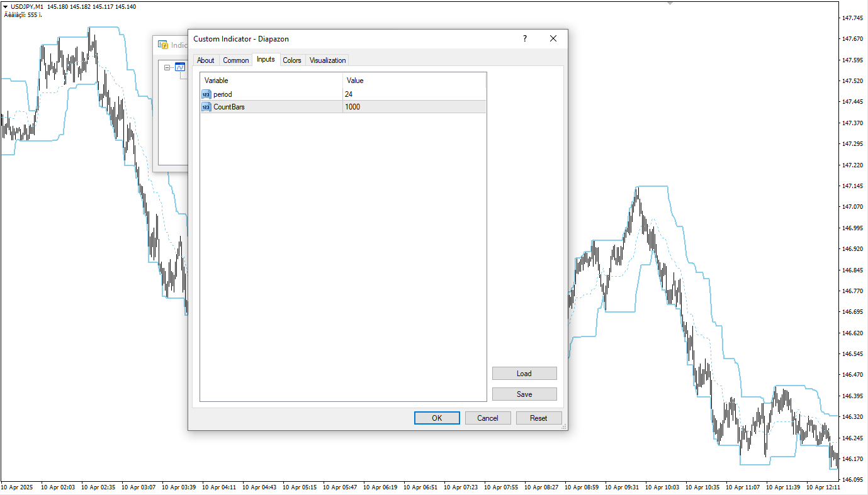Click the Value column header
This screenshot has width=868, height=495.
click(x=414, y=81)
